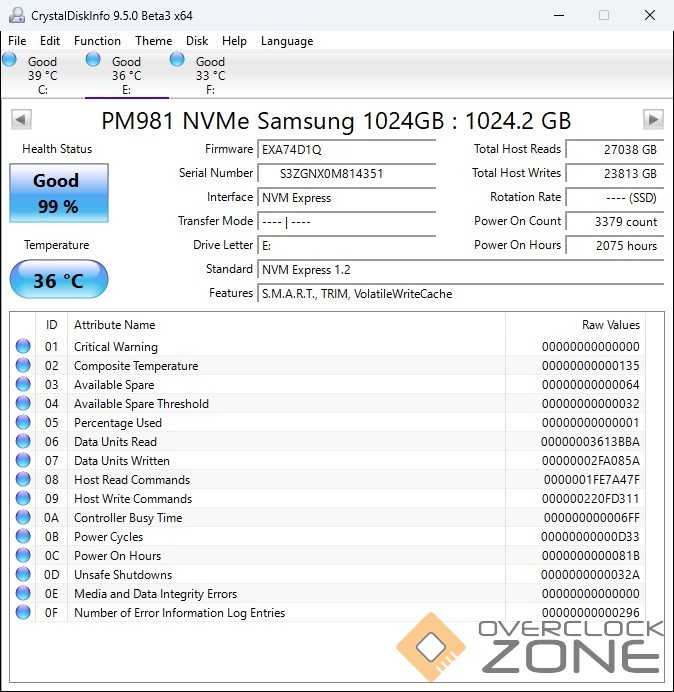Click Total Host Writes value 23813 GB
The width and height of the screenshot is (674, 692).
614,174
